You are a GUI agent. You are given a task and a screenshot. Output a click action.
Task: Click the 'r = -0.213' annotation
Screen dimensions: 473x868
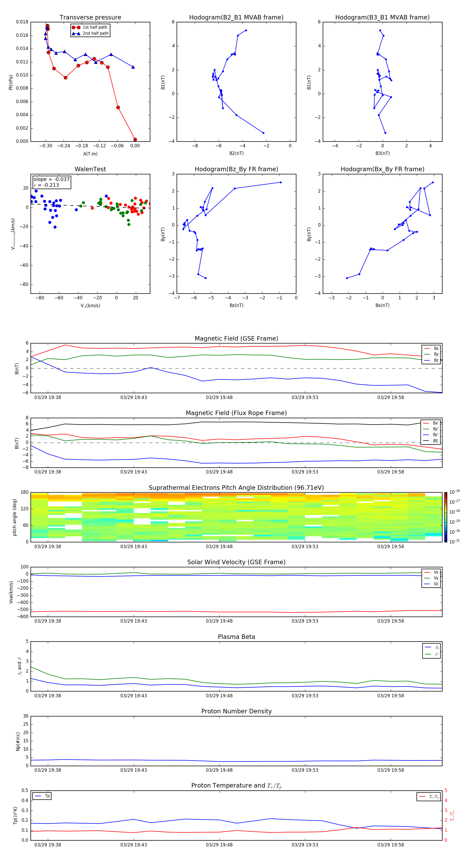click(47, 185)
